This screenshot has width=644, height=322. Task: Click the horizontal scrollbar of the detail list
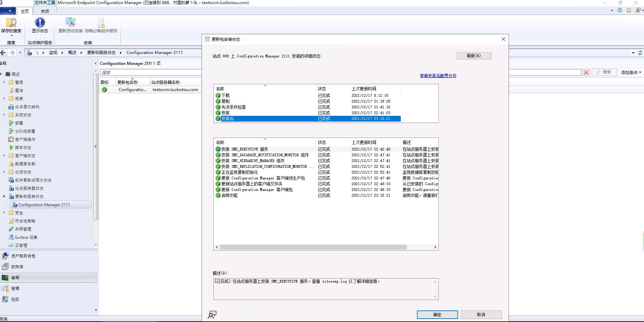coord(313,247)
